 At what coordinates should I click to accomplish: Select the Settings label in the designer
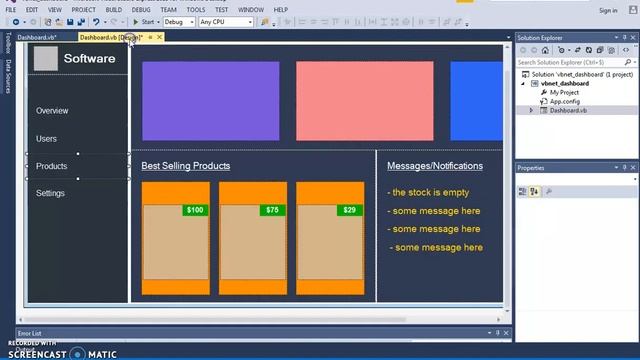click(50, 193)
